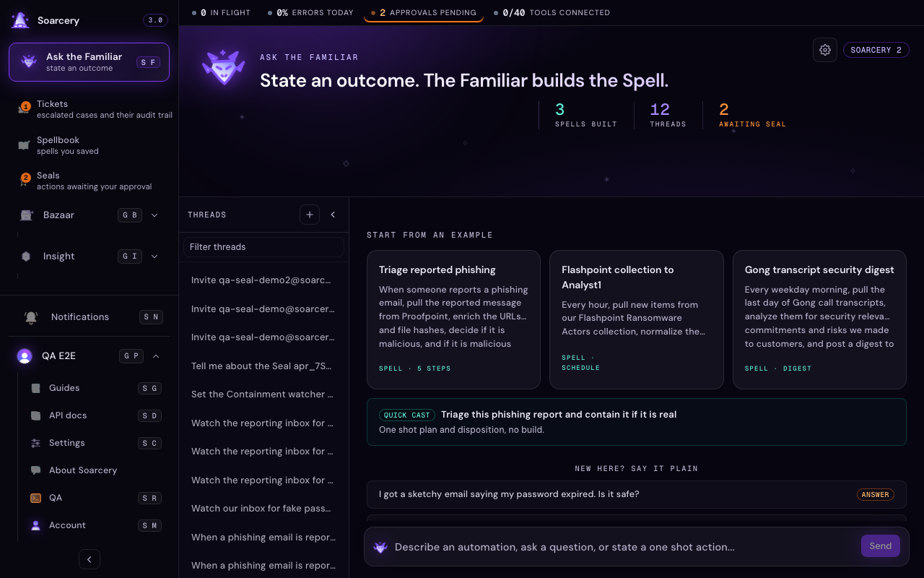Expand the Bazaar section chevron
The image size is (924, 578).
click(x=154, y=215)
